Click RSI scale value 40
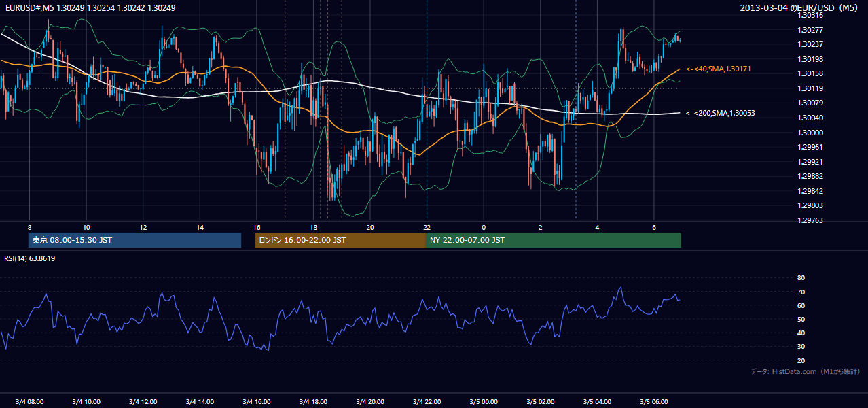The width and height of the screenshot is (868, 408). point(801,333)
